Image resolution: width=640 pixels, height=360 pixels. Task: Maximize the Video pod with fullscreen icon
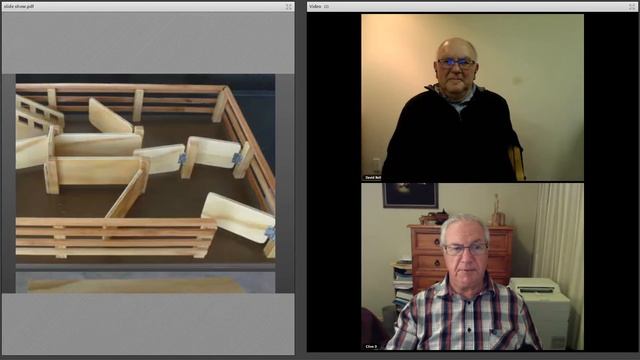click(632, 7)
